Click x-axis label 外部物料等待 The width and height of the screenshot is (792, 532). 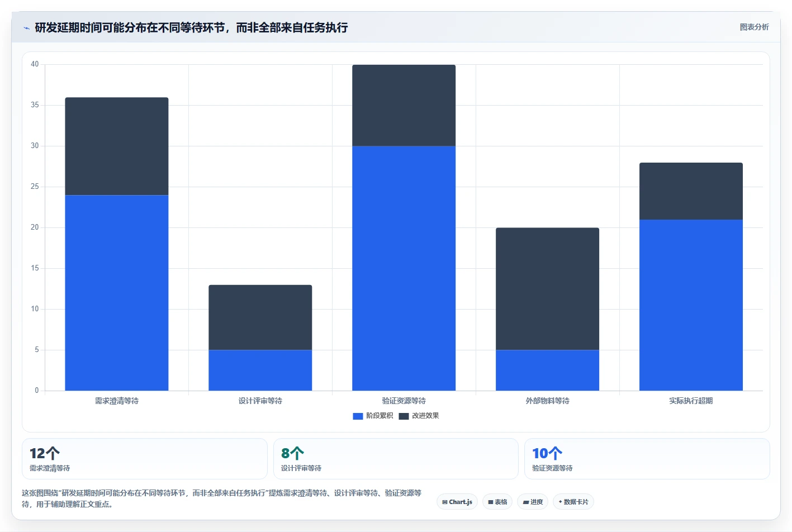548,401
